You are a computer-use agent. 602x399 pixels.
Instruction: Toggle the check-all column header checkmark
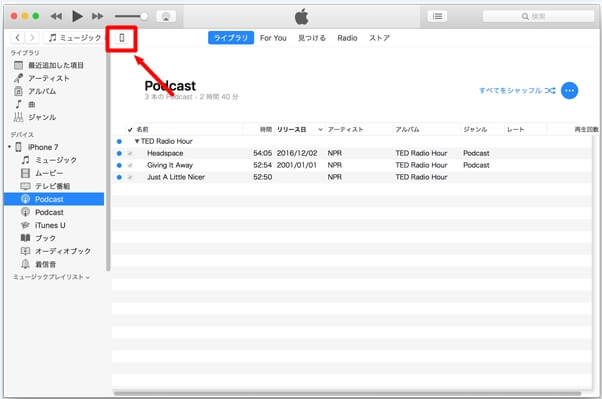pyautogui.click(x=130, y=130)
